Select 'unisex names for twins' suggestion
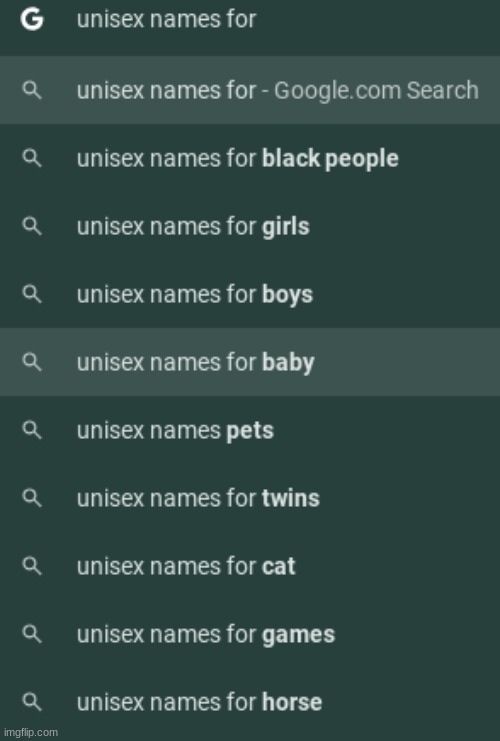 click(250, 499)
